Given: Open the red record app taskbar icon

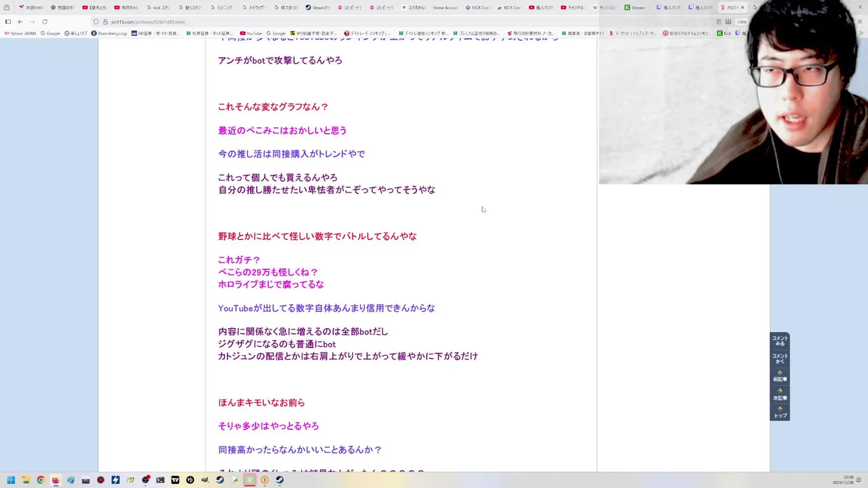Looking at the screenshot, I should [100, 480].
